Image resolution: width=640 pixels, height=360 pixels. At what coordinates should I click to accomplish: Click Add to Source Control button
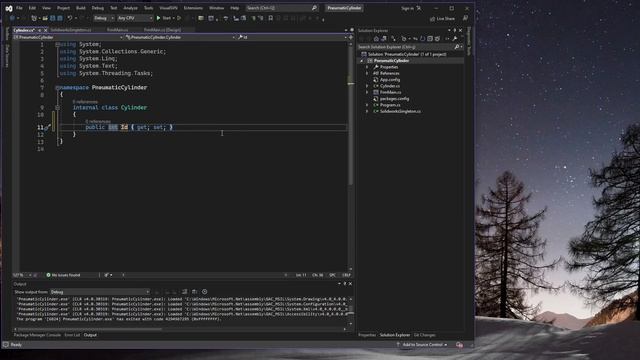point(422,345)
